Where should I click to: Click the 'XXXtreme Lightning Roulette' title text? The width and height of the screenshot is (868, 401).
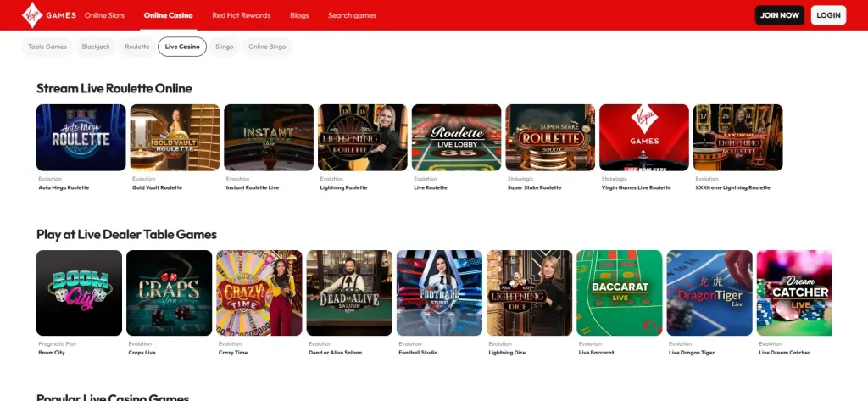pos(732,187)
